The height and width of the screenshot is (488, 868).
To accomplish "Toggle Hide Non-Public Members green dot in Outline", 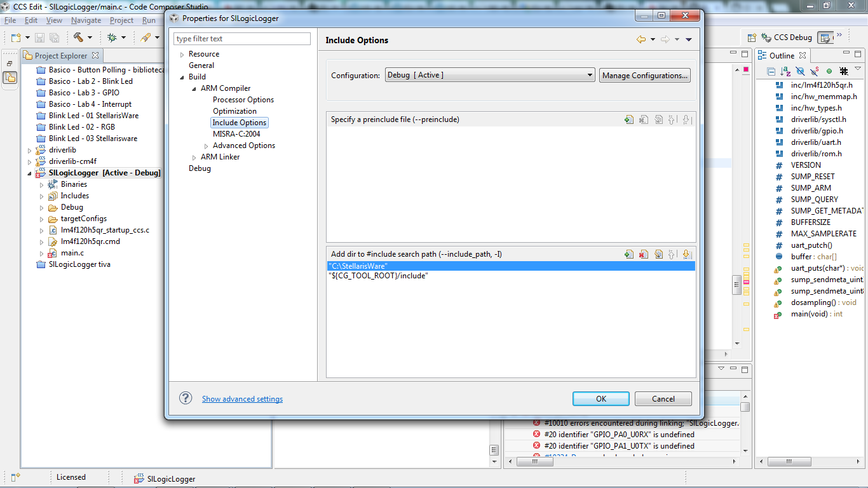I will pos(829,71).
